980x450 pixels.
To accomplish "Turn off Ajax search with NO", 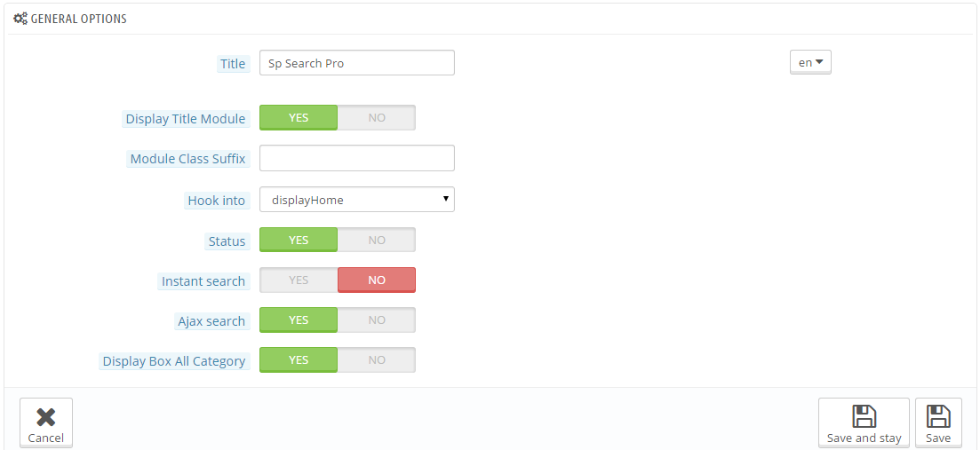I will 377,320.
